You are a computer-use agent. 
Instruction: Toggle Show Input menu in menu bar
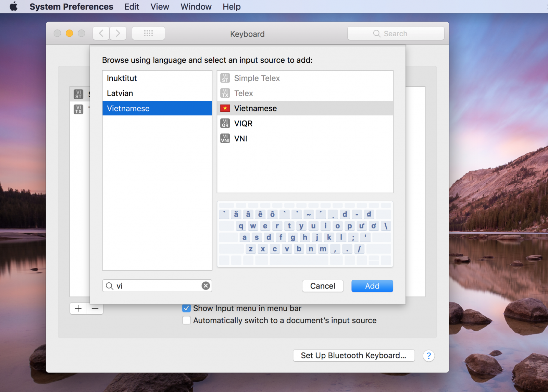click(x=186, y=308)
